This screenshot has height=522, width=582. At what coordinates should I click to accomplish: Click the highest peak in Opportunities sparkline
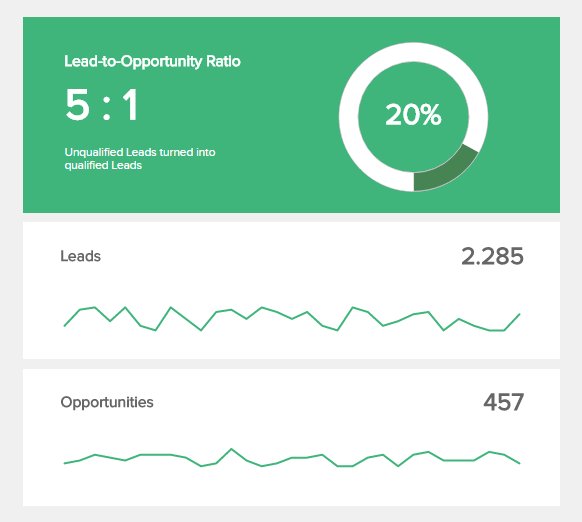[231, 449]
